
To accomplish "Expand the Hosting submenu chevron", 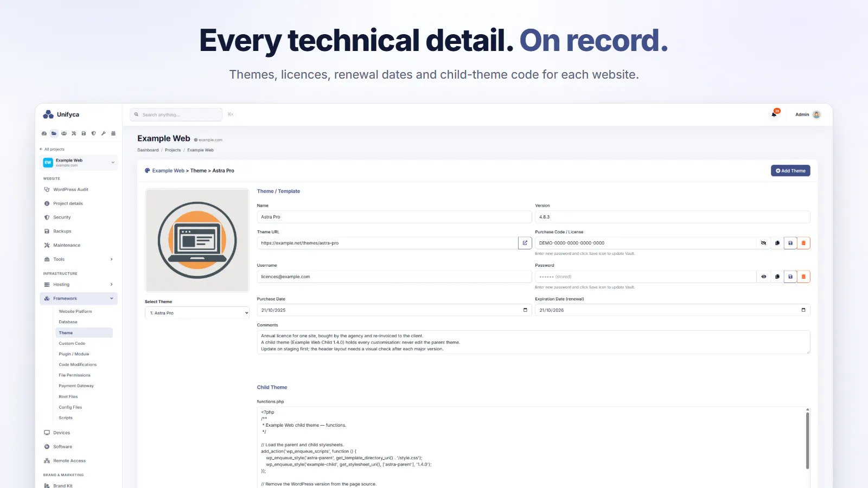I will tap(112, 285).
